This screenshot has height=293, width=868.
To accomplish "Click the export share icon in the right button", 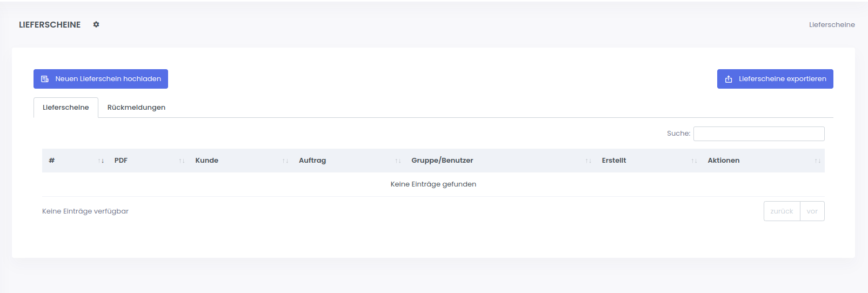I will [729, 79].
